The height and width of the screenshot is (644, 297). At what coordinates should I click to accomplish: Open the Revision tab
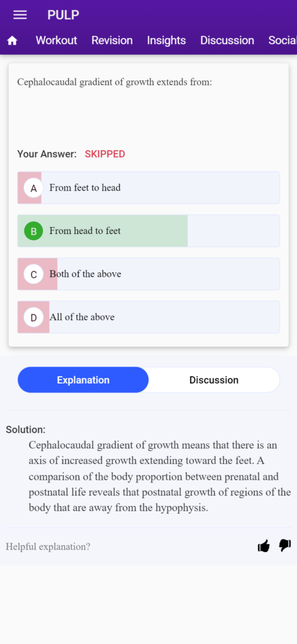[x=112, y=40]
